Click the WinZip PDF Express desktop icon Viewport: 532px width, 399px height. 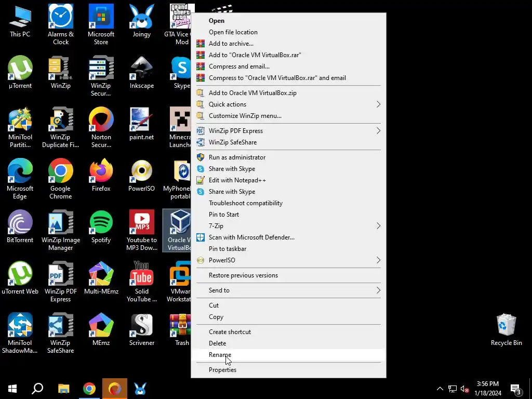click(x=60, y=282)
